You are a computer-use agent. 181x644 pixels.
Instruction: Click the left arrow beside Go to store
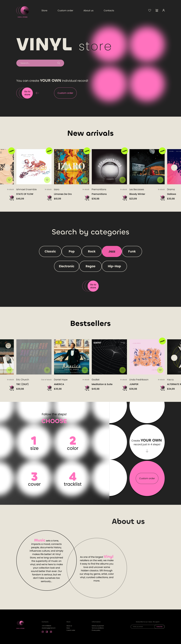coord(37,93)
